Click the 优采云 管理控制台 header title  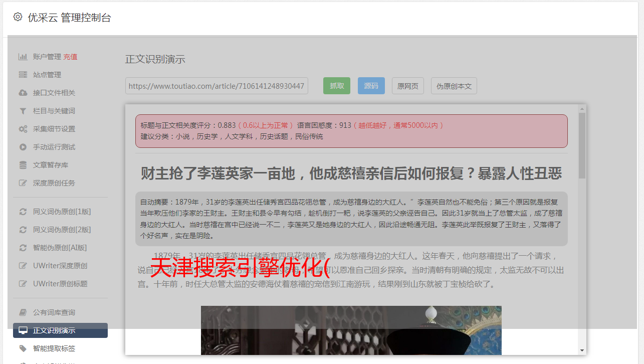(69, 18)
